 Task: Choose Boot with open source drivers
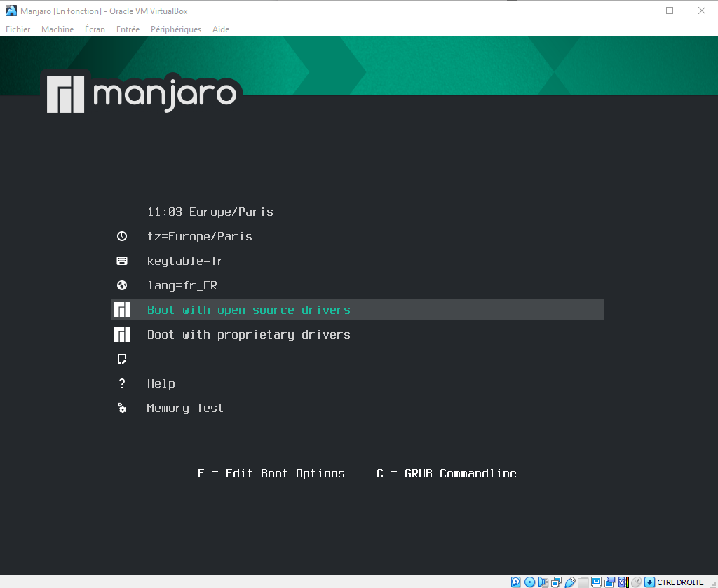click(358, 310)
